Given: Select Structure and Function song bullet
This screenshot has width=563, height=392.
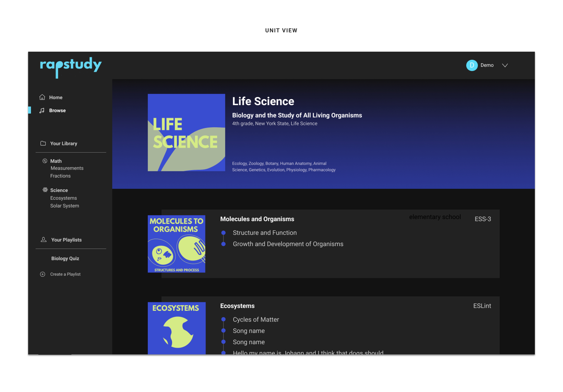Looking at the screenshot, I should 223,233.
